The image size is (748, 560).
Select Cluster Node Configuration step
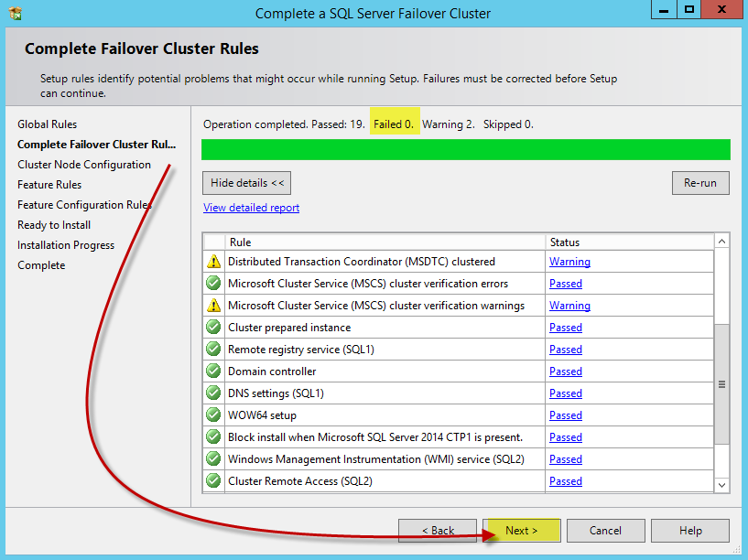click(x=84, y=165)
